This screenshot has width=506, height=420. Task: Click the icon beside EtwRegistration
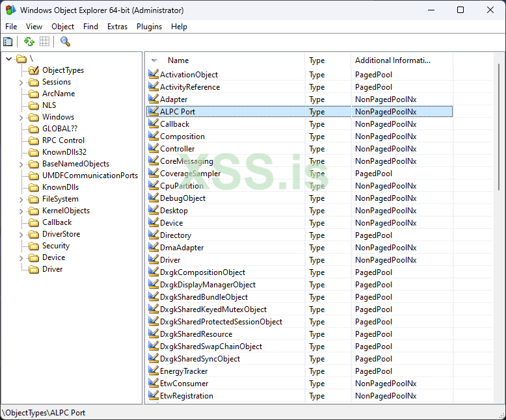coord(153,396)
